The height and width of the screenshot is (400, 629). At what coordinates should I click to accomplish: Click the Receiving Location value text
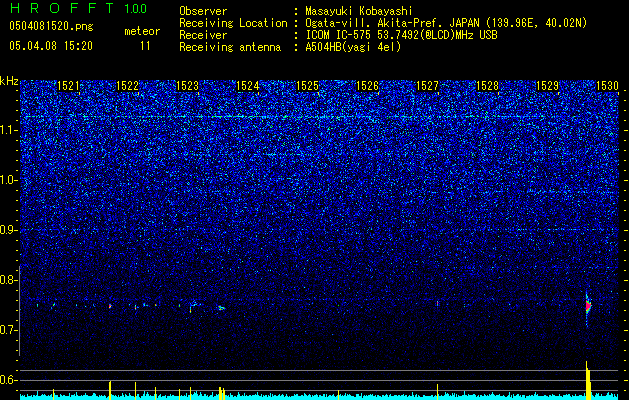pyautogui.click(x=446, y=23)
